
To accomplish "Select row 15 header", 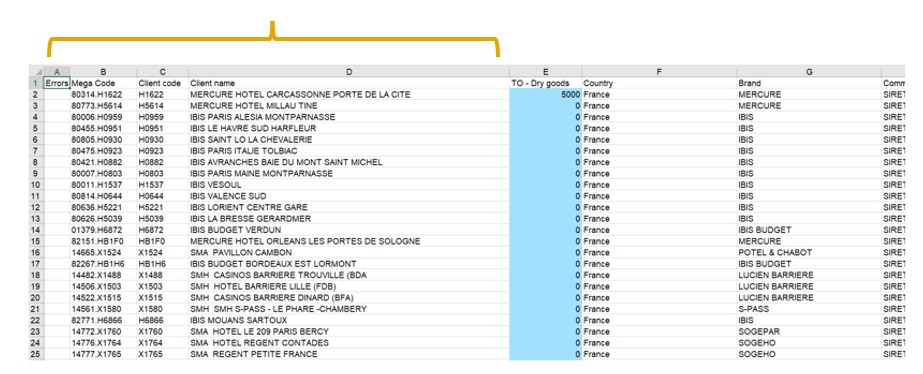I will 36,241.
